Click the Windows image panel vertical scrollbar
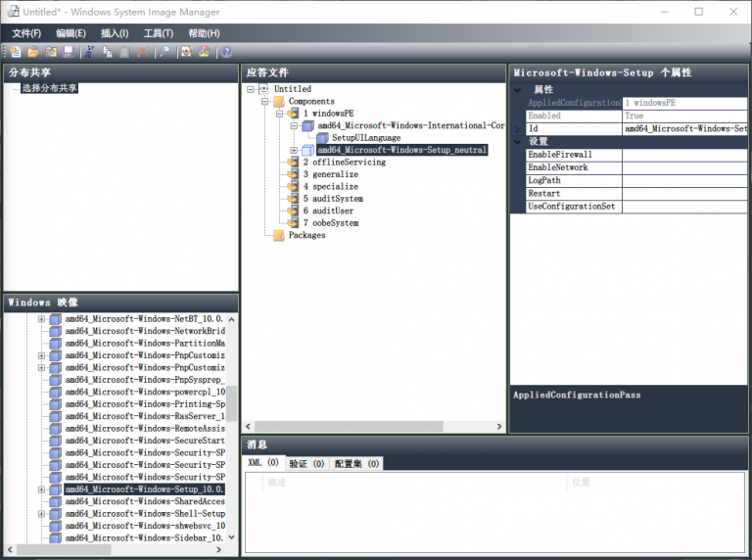 click(x=232, y=401)
